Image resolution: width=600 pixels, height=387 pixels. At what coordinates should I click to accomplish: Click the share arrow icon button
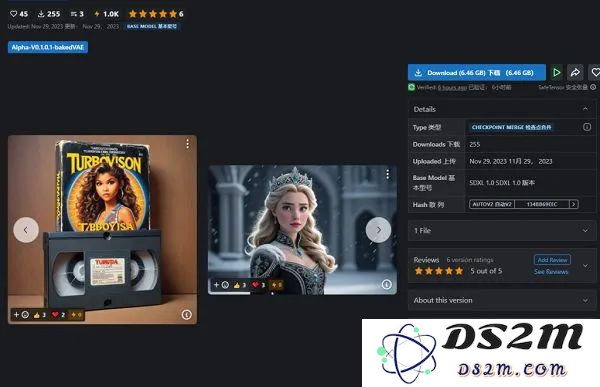click(x=575, y=72)
